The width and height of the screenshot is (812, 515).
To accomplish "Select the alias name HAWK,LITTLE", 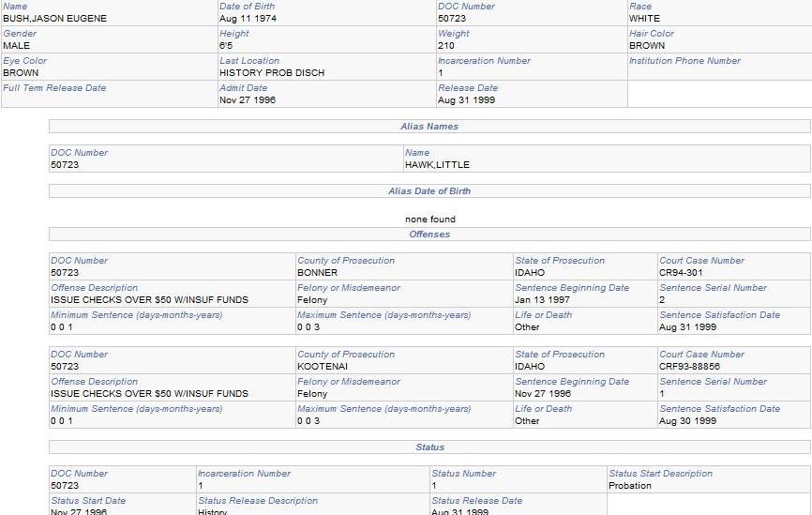I will [x=437, y=165].
